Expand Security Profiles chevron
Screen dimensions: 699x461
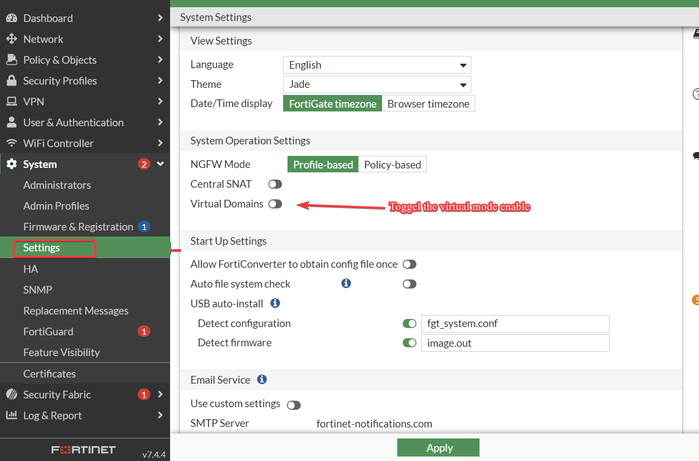point(160,80)
